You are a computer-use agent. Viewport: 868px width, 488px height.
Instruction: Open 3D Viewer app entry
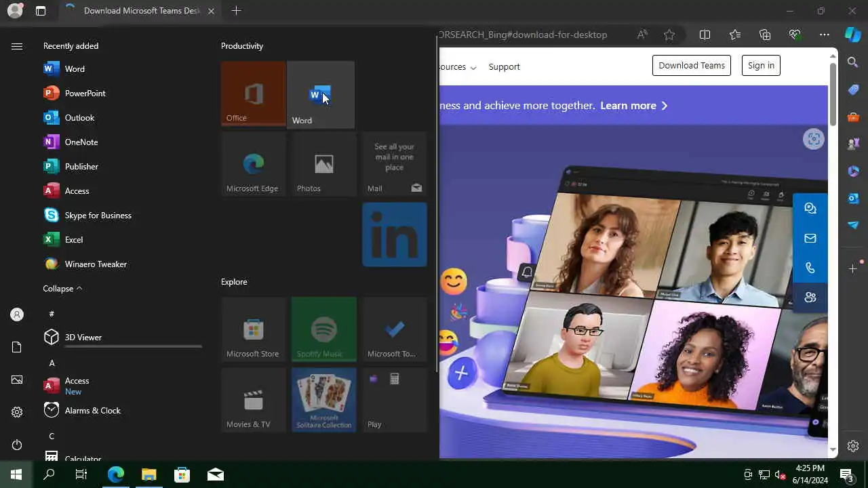(122, 337)
